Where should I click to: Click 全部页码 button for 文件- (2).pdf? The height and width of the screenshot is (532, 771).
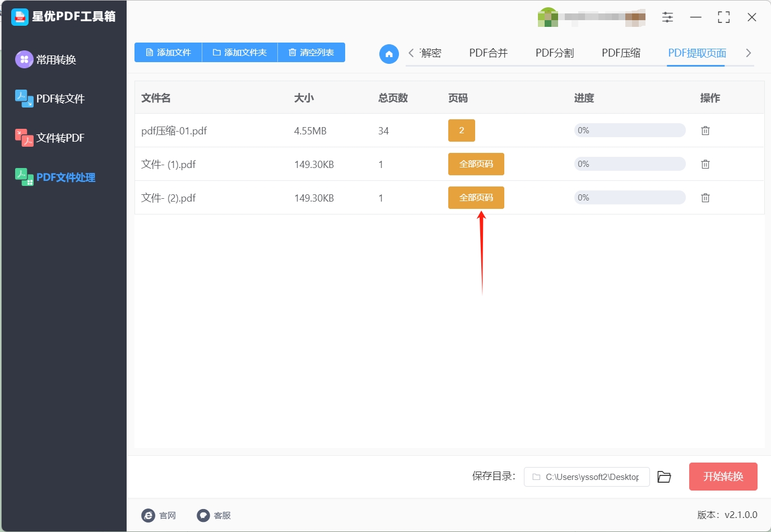[x=476, y=198]
